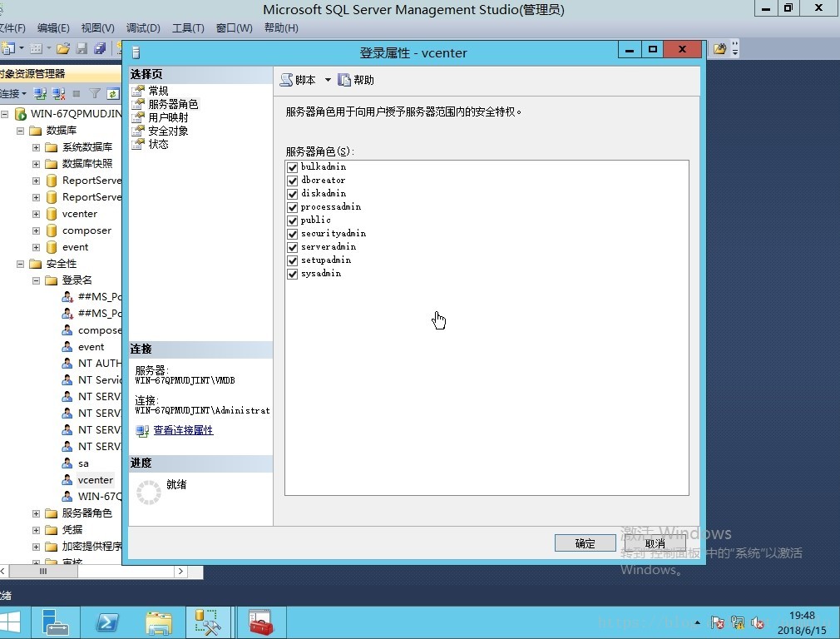Toggle the public server role checkbox

[x=293, y=220]
